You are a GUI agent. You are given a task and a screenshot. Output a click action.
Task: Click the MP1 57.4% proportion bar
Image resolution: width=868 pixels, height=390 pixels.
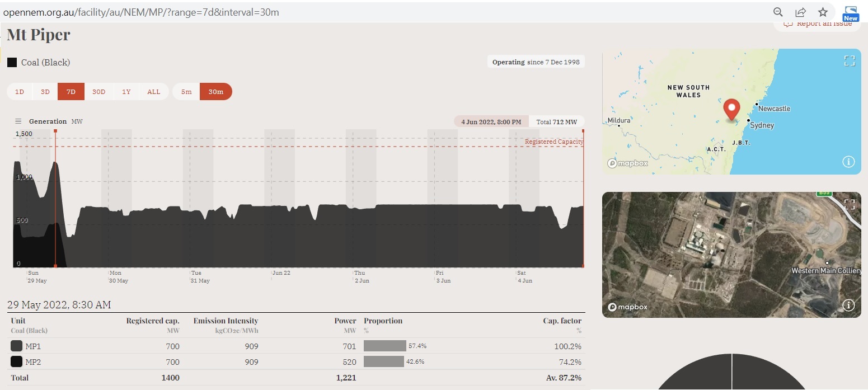[x=385, y=346]
